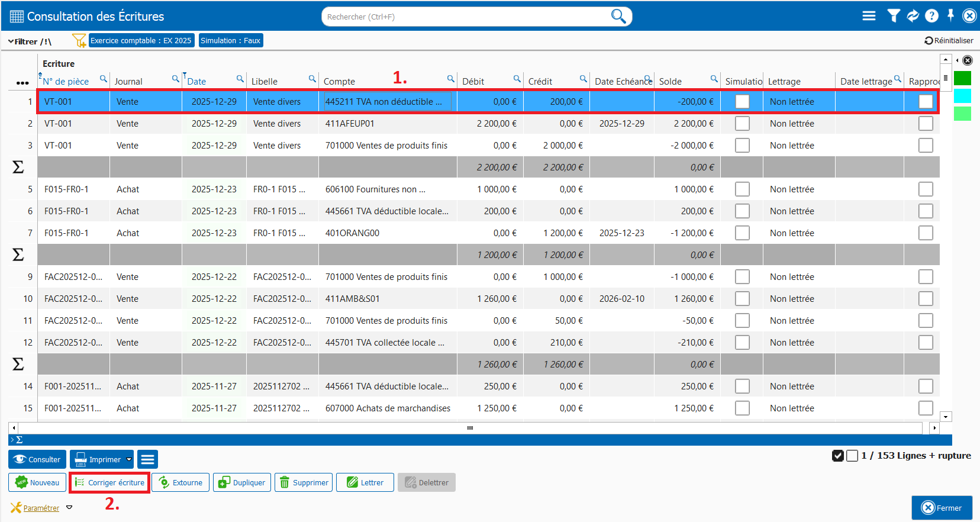Click the Corriger écriture button

pyautogui.click(x=109, y=483)
